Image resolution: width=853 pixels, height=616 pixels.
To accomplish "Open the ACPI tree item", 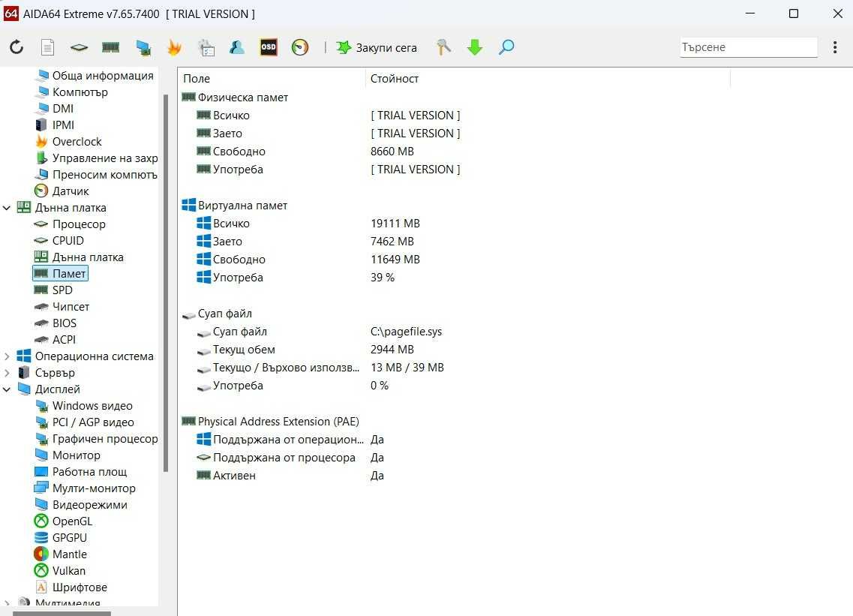I will tap(56, 340).
